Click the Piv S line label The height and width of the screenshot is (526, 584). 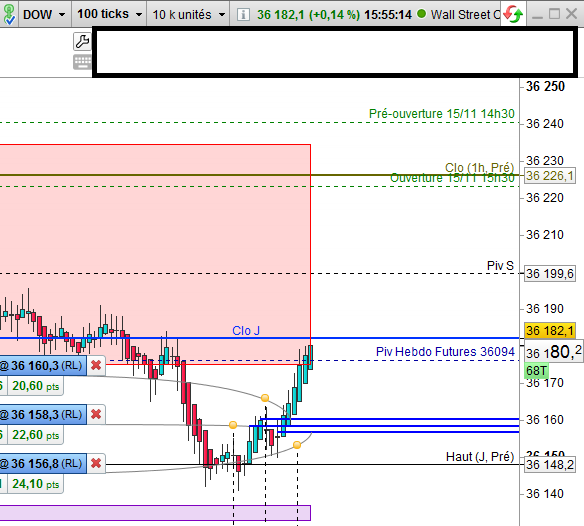[x=500, y=266]
